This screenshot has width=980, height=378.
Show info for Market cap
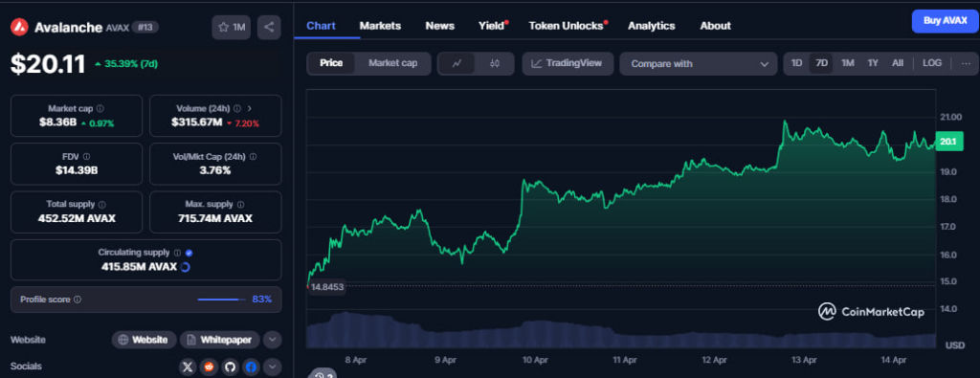pyautogui.click(x=100, y=109)
